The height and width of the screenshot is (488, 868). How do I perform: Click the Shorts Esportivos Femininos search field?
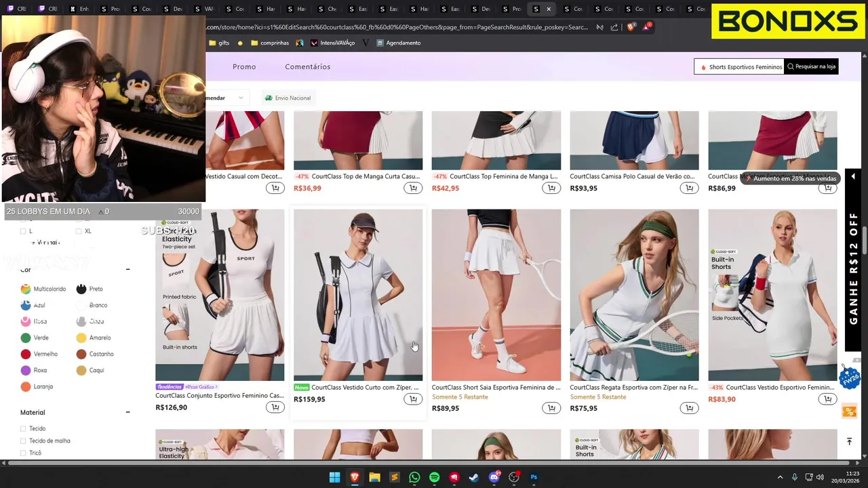pos(739,66)
